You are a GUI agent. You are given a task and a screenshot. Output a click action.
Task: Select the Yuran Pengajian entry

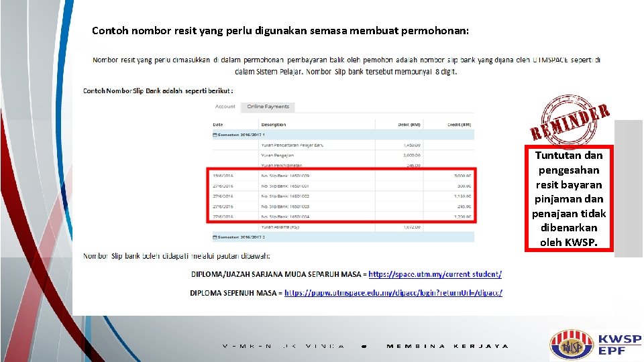[277, 156]
